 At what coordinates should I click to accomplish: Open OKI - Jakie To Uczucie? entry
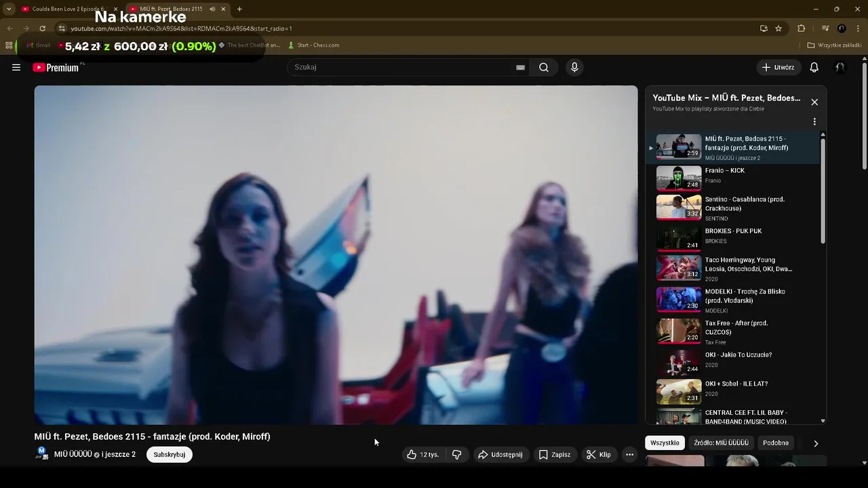pyautogui.click(x=733, y=363)
